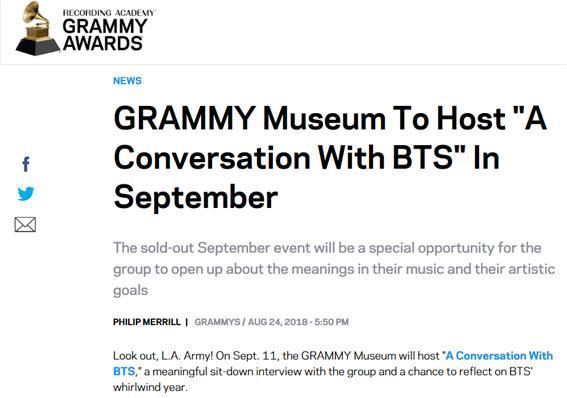The image size is (567, 398).
Task: Click the gray sold-out September event subheading
Action: pyautogui.click(x=334, y=269)
